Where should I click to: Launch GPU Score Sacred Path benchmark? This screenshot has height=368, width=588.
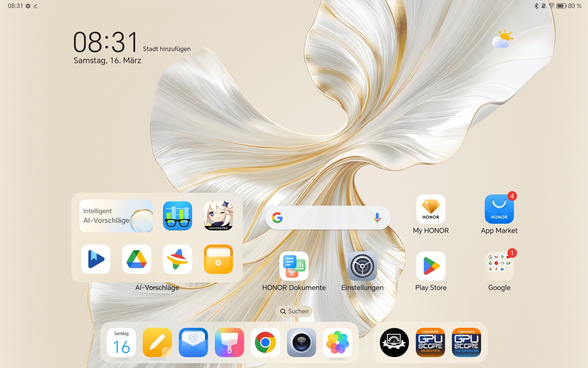click(430, 342)
